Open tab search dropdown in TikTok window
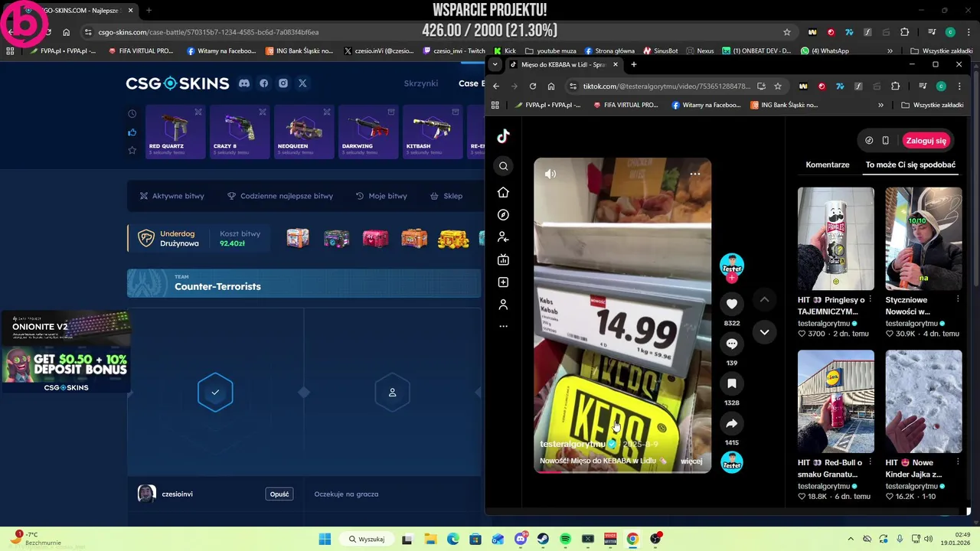Viewport: 980px width, 551px height. pos(495,64)
